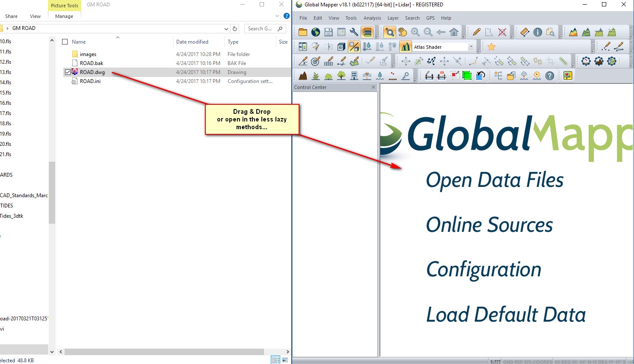Select 15.fls in navigation pane
The image size is (634, 364).
pos(6,93)
